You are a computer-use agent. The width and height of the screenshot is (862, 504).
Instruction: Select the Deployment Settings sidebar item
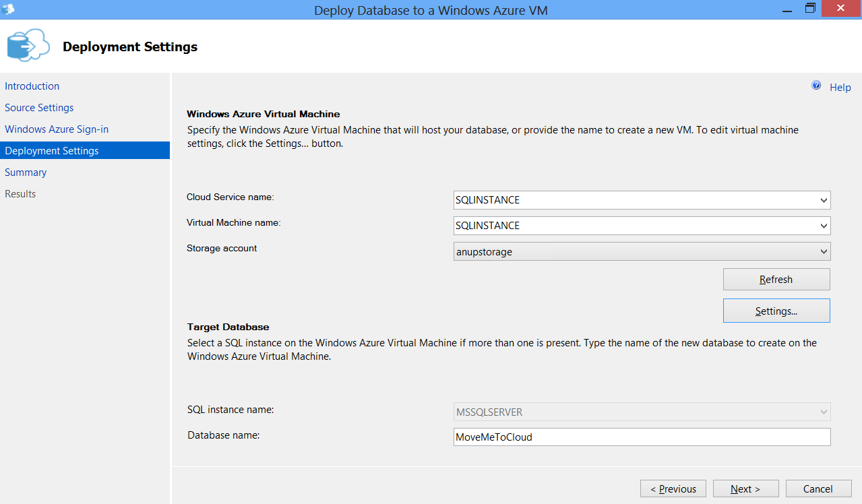coord(52,151)
